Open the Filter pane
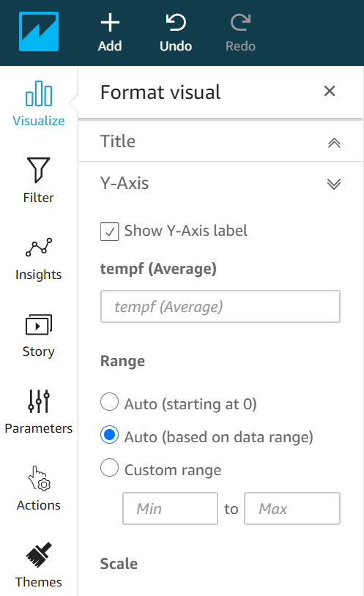364x596 pixels. [x=38, y=181]
